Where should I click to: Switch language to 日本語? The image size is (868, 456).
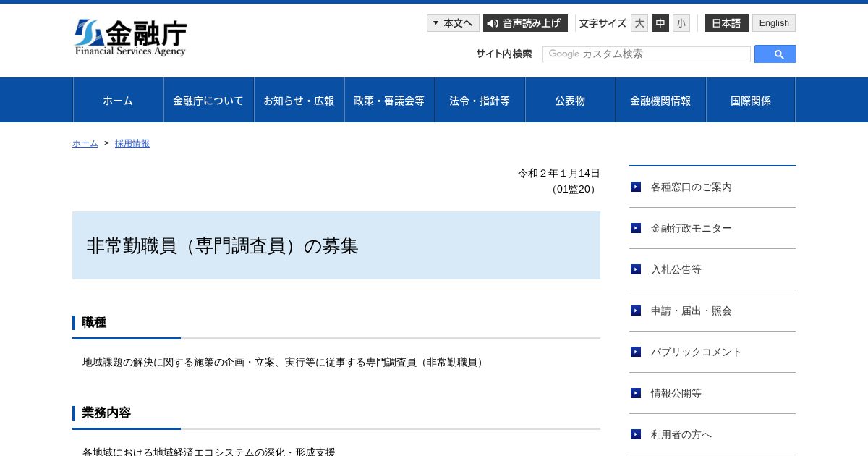click(727, 23)
